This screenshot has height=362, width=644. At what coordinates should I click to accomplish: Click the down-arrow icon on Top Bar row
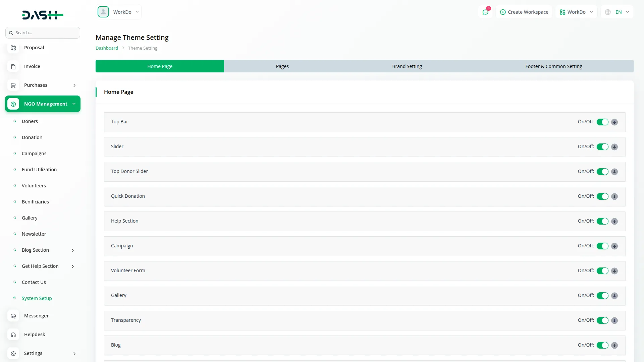pyautogui.click(x=614, y=122)
